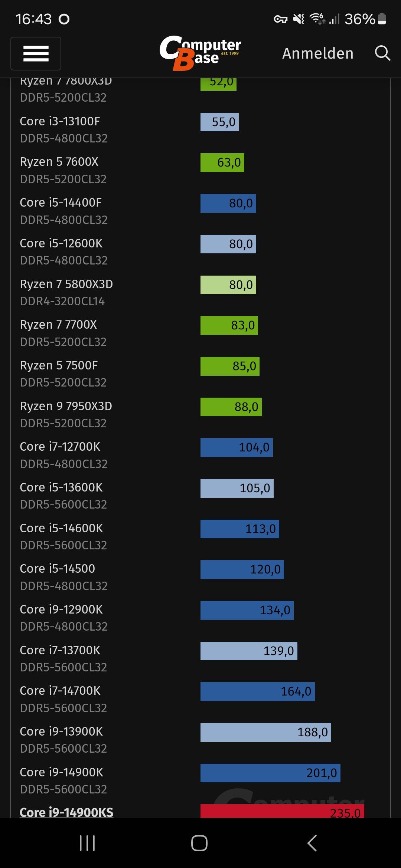This screenshot has height=868, width=401.
Task: Tap the ComputerBase logo
Action: coord(200,53)
